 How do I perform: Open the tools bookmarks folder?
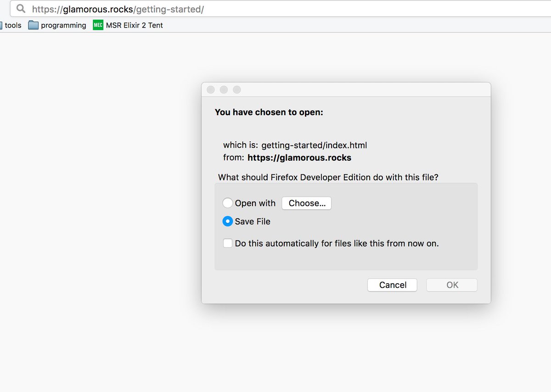coord(11,25)
